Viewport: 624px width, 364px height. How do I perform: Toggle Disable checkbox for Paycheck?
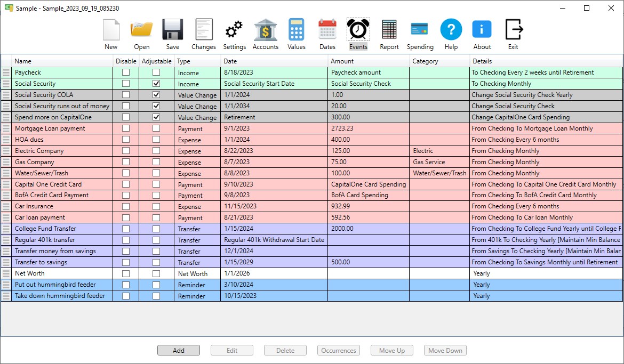(x=126, y=72)
